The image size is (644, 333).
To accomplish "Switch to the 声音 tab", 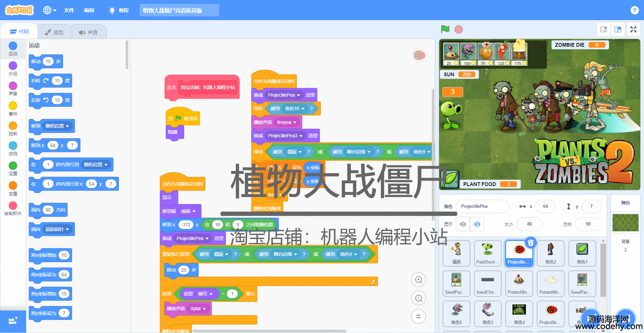I will (88, 32).
